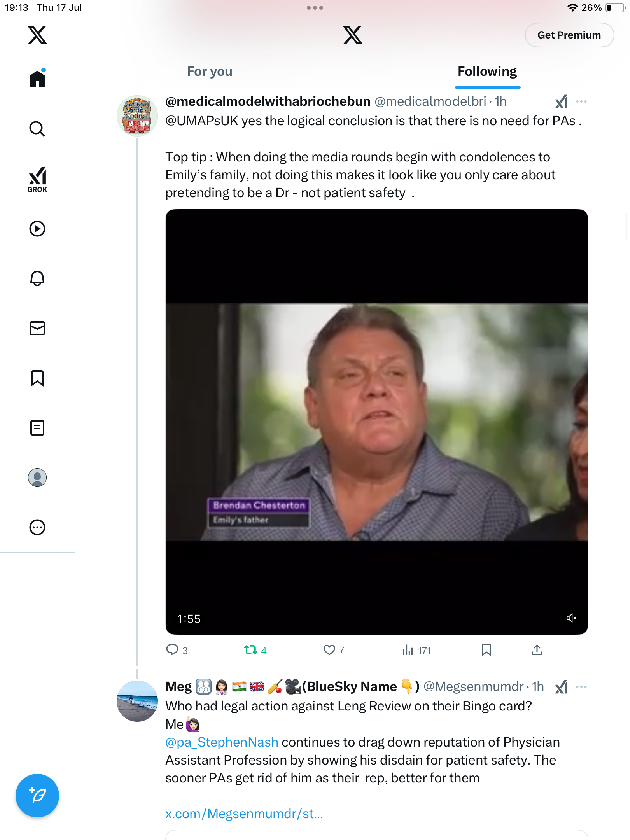
Task: Open notifications bell in sidebar
Action: 37,278
